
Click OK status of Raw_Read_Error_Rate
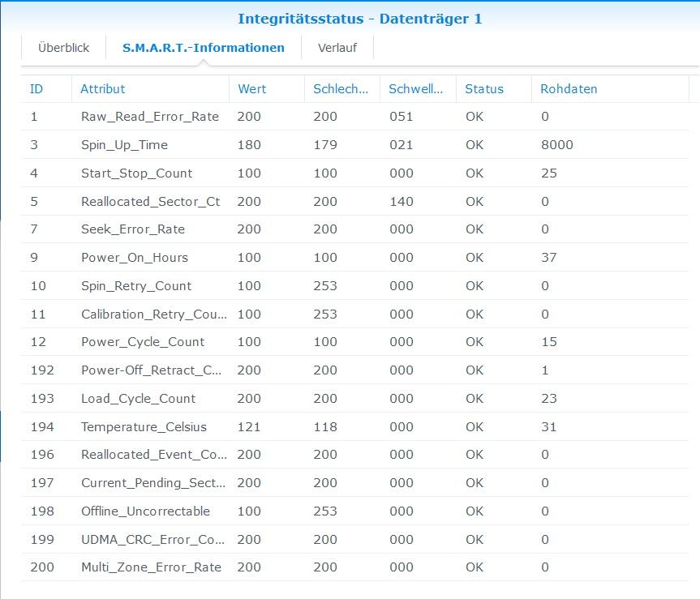(x=475, y=117)
